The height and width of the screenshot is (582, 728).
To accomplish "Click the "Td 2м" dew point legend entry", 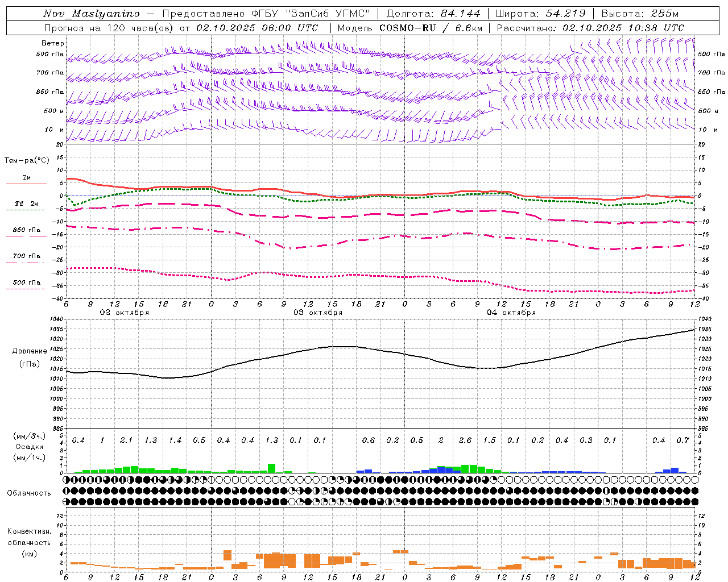I will point(27,203).
